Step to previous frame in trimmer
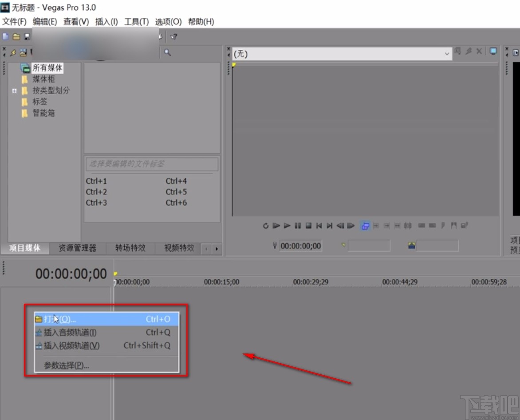This screenshot has height=420, width=520. 340,226
